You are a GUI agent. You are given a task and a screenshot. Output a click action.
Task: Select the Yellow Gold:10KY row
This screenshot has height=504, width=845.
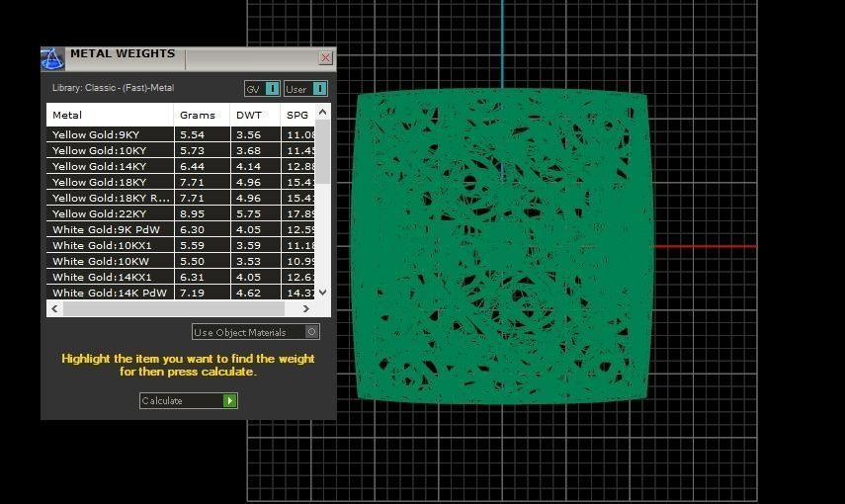[181, 150]
